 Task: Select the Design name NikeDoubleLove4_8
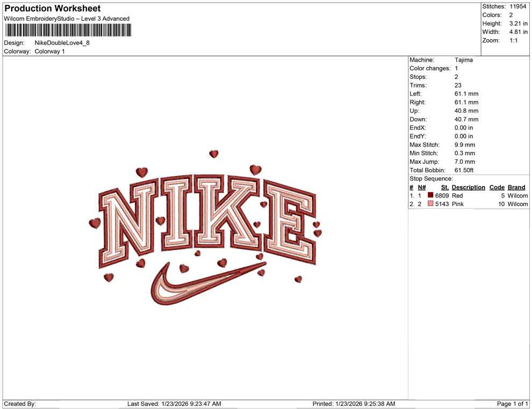[x=63, y=42]
